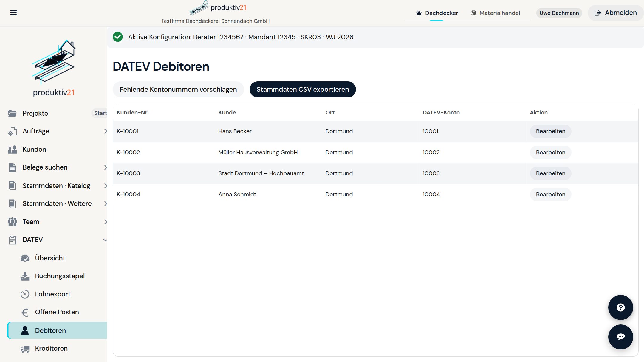
Task: Click Fehlende Kontonummern vorschlagen button
Action: 178,89
